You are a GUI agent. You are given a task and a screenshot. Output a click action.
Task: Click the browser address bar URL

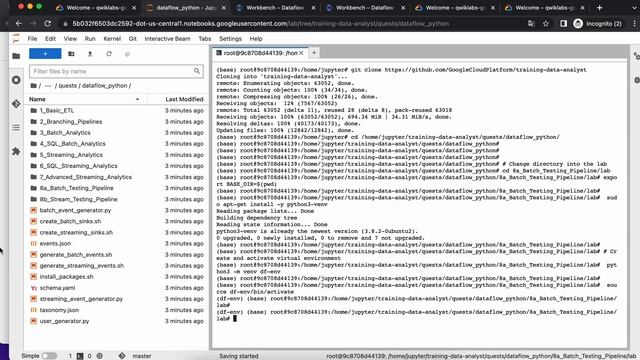point(260,24)
